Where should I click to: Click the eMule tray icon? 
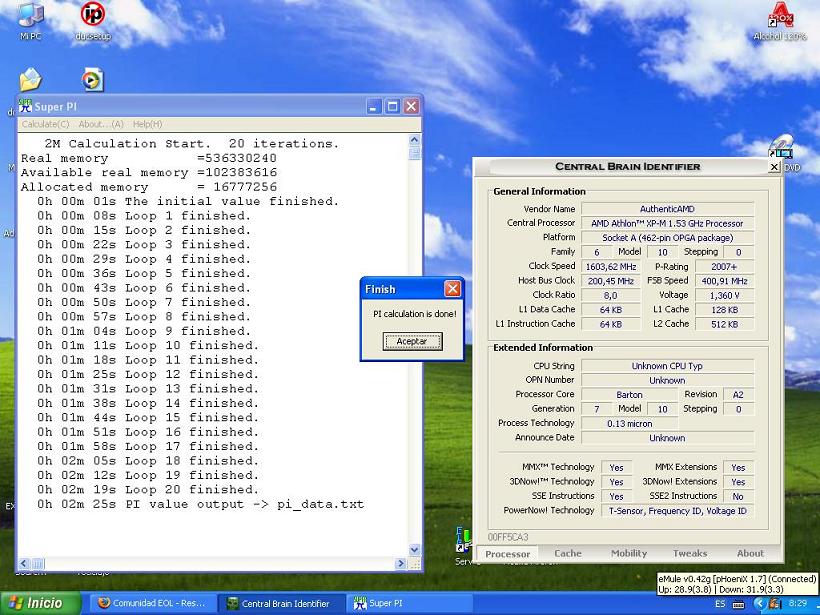coord(774,603)
